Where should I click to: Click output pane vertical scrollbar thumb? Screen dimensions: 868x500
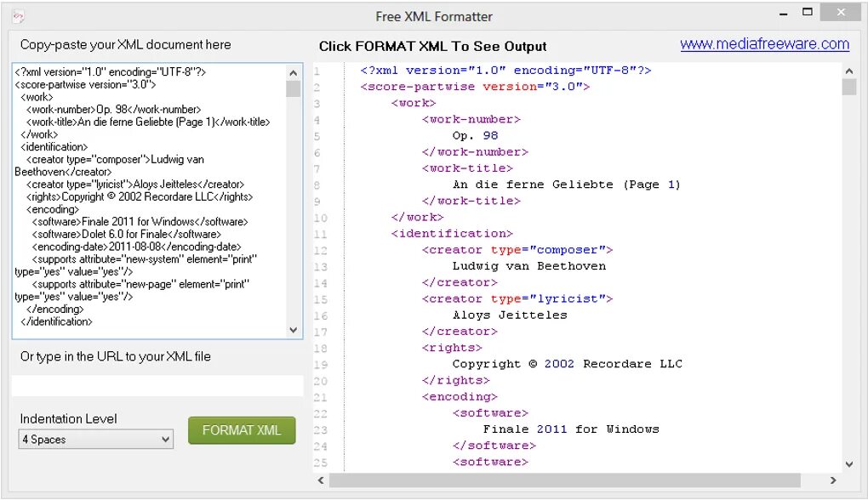848,87
